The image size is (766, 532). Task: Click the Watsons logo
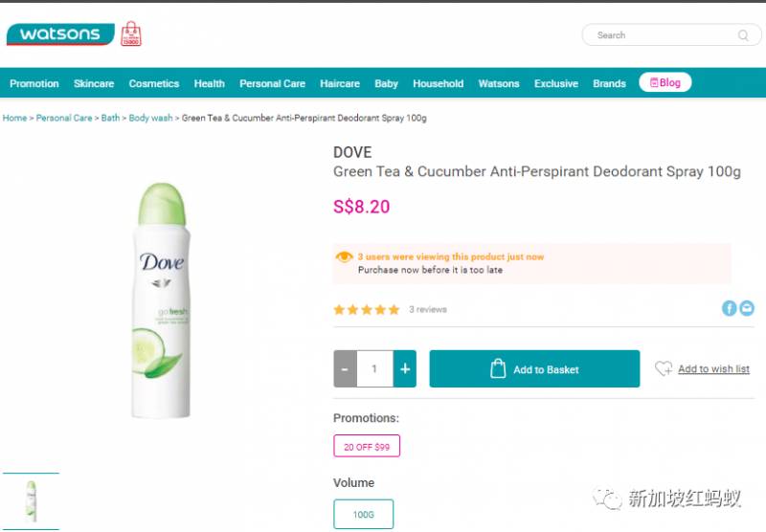59,34
